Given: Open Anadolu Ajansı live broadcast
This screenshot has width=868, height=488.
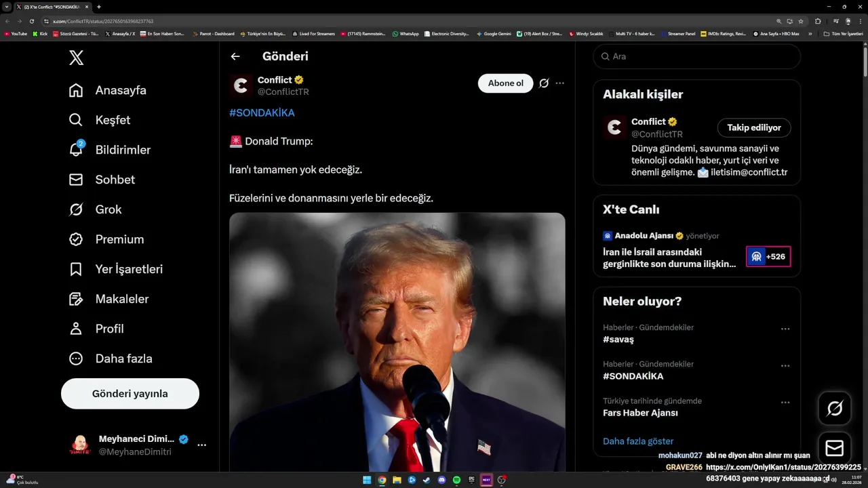Looking at the screenshot, I should (x=669, y=258).
